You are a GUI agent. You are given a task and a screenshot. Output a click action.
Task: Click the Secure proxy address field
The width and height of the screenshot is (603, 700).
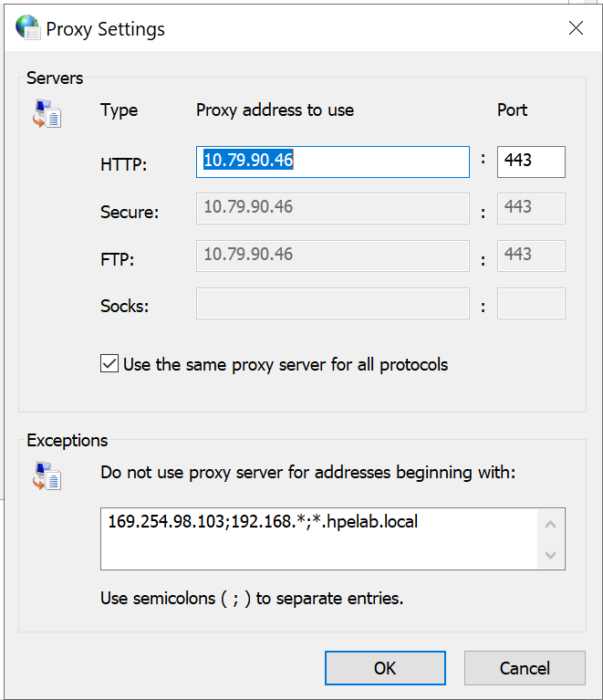(x=332, y=209)
